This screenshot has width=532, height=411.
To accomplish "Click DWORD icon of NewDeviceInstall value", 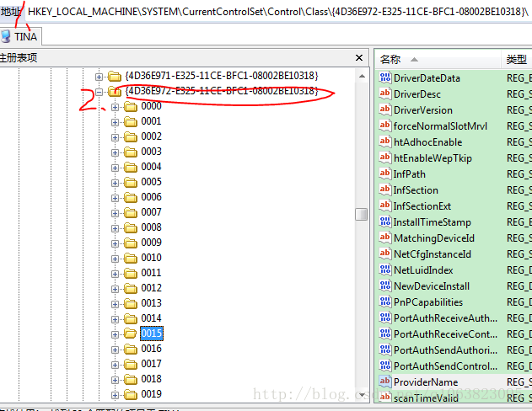I will [385, 286].
